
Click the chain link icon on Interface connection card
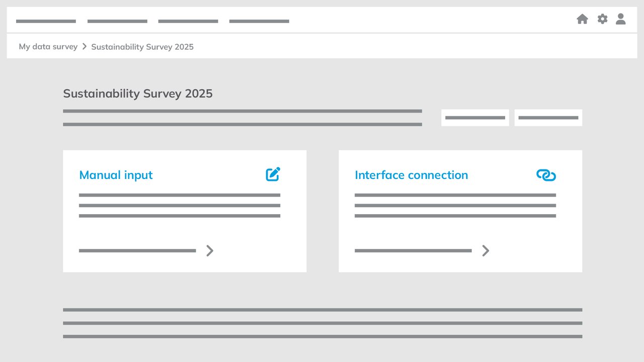(546, 175)
